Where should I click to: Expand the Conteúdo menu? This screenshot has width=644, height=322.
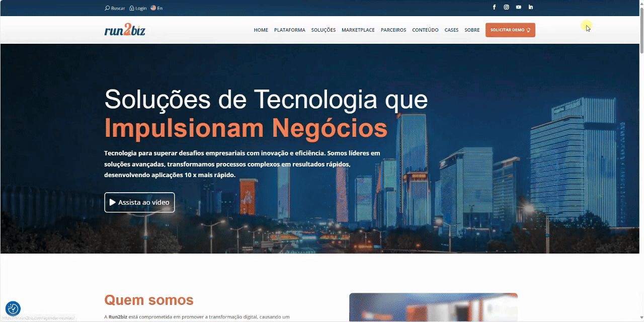pyautogui.click(x=425, y=30)
